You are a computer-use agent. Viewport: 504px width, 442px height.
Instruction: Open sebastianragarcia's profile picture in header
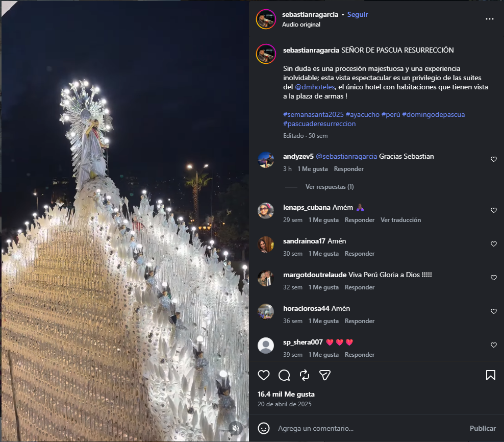266,19
